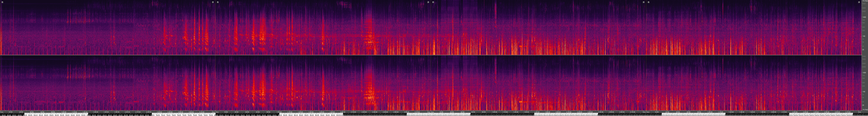Click the top-right corner icon of first file

[x=213, y=2]
